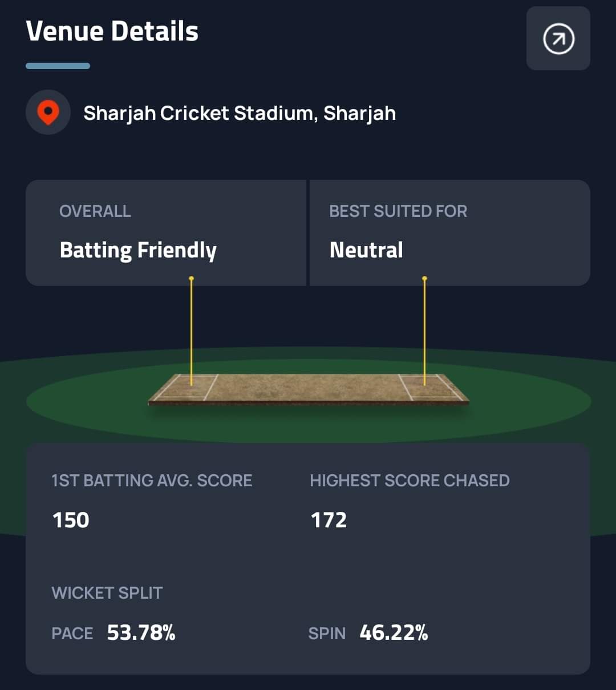Image resolution: width=616 pixels, height=690 pixels.
Task: Select the 46.22% spin percentage
Action: point(394,632)
